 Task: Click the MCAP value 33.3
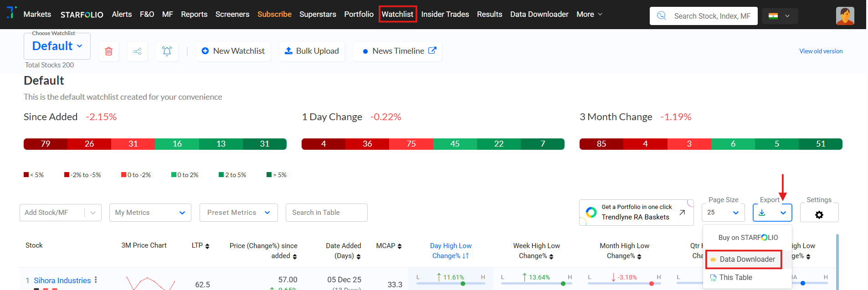pyautogui.click(x=395, y=285)
